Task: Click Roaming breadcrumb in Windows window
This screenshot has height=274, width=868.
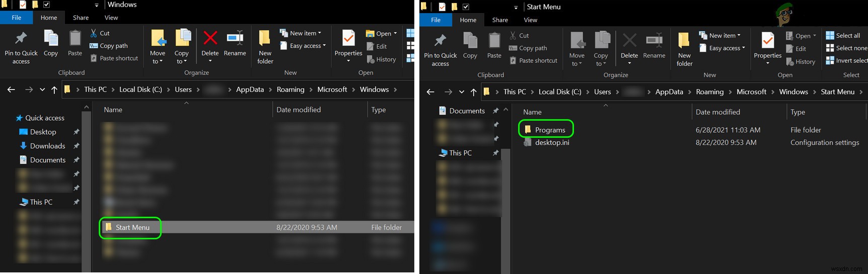Action: click(x=291, y=89)
